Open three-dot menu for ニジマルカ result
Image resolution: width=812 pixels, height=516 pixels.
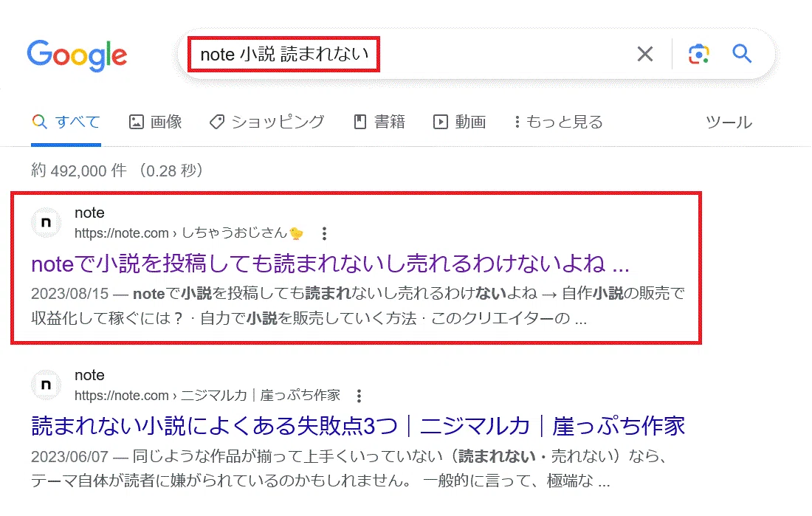[359, 396]
